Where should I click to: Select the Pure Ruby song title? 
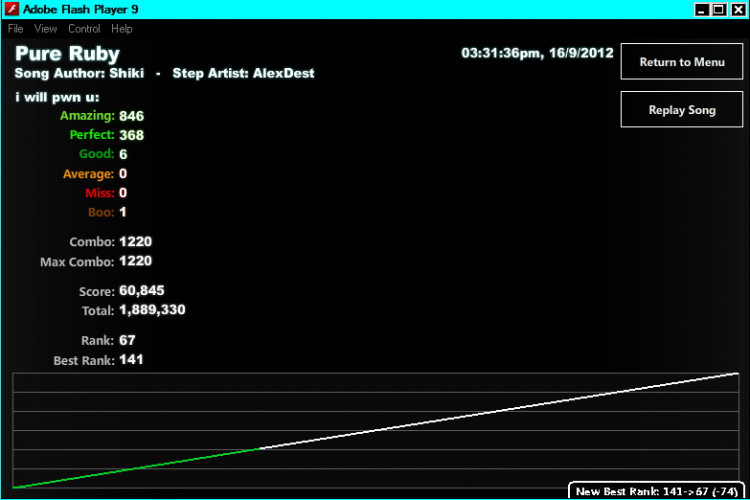tap(67, 54)
